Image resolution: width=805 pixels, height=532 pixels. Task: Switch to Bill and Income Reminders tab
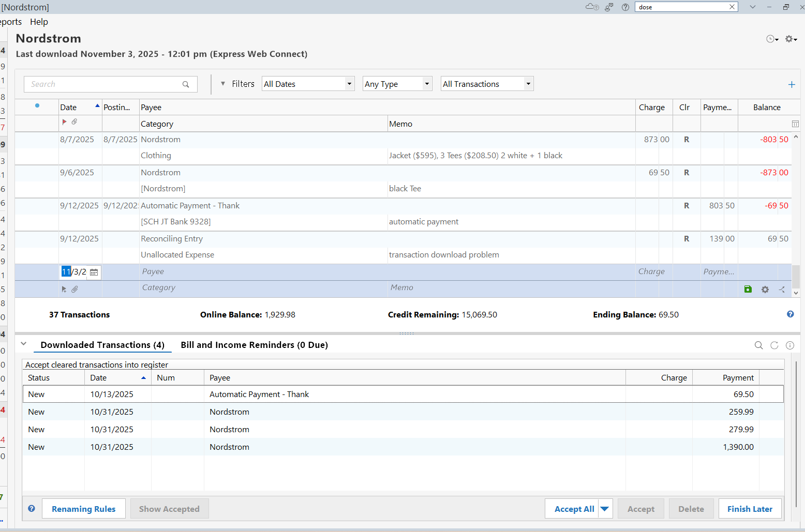point(254,345)
